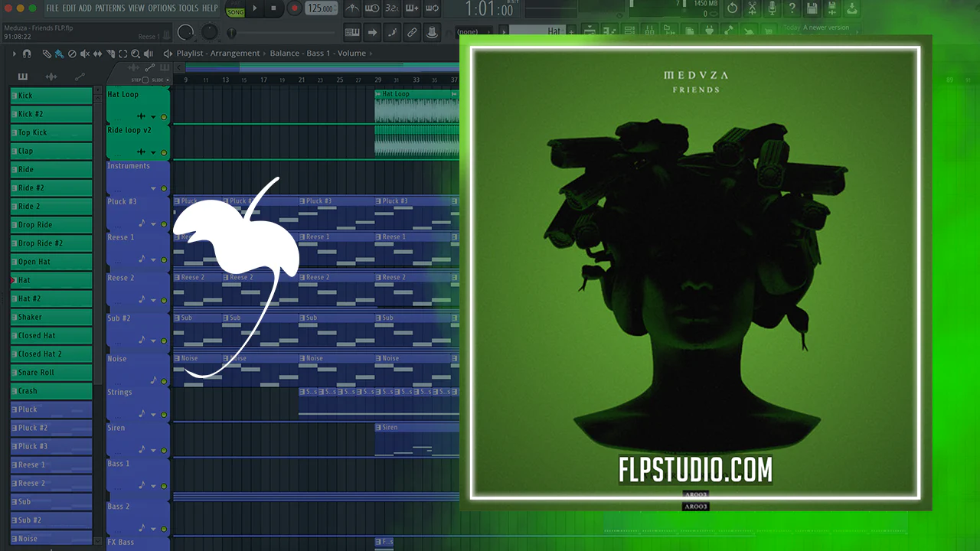Image resolution: width=980 pixels, height=551 pixels.
Task: Open Reese 1 track dropdown arrow
Action: tap(153, 260)
